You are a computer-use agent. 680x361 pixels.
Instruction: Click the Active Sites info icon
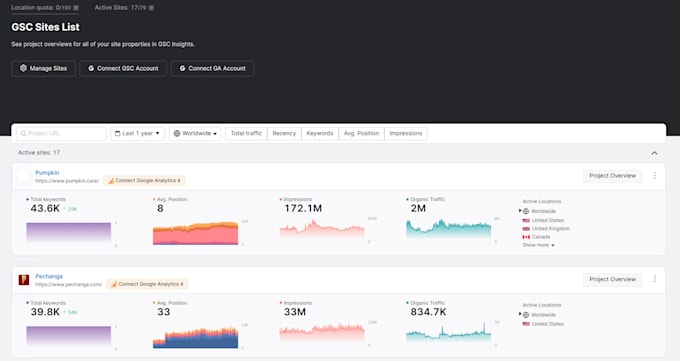151,8
